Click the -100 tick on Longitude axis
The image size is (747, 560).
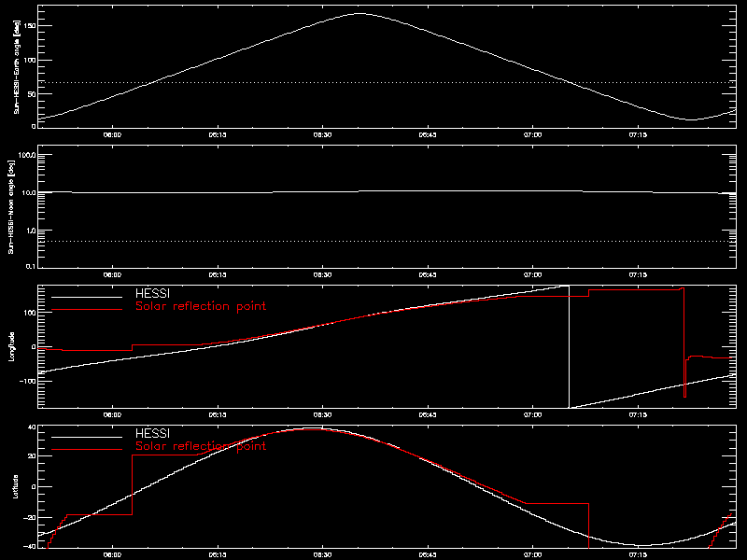(x=28, y=381)
